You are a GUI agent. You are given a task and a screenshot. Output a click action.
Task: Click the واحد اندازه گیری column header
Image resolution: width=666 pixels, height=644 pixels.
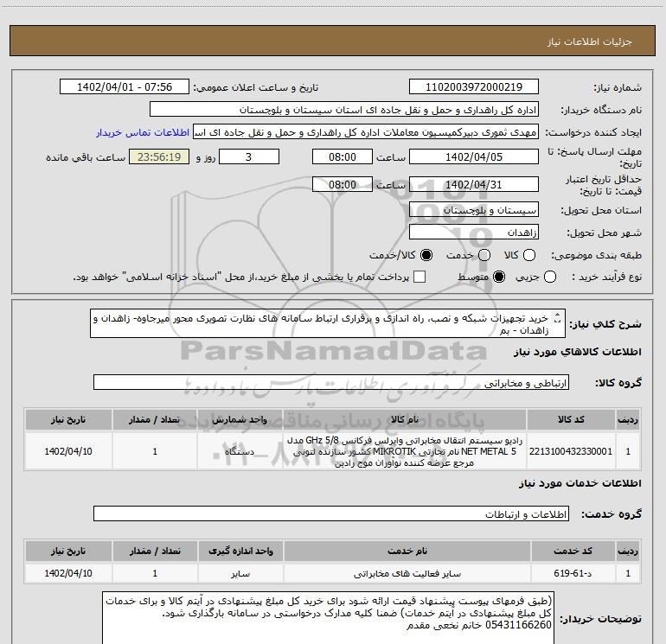pyautogui.click(x=240, y=551)
